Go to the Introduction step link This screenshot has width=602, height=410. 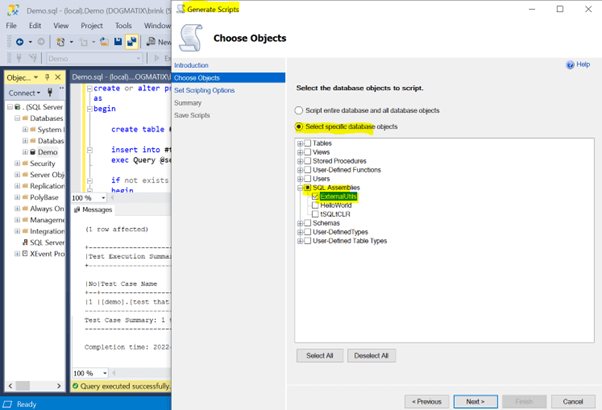[191, 65]
